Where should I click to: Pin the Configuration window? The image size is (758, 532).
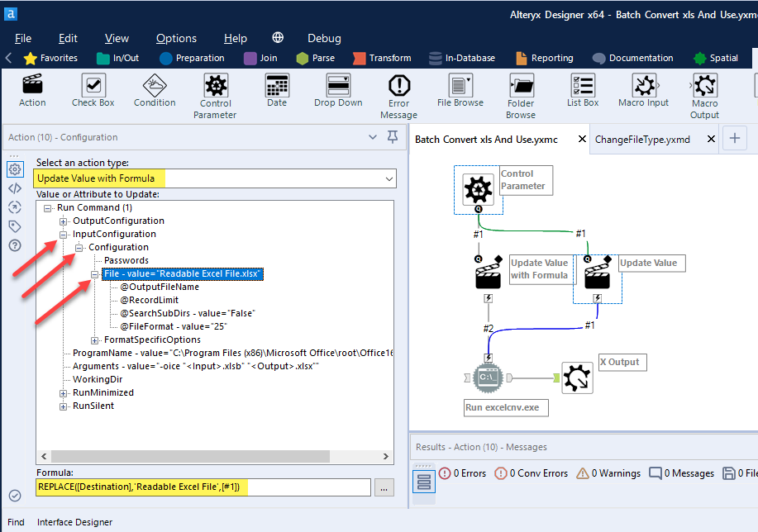click(x=393, y=137)
